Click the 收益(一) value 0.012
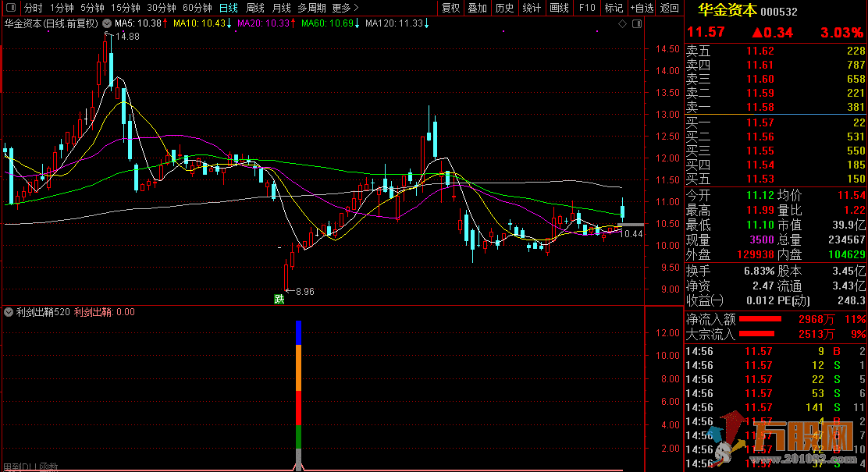 click(760, 301)
